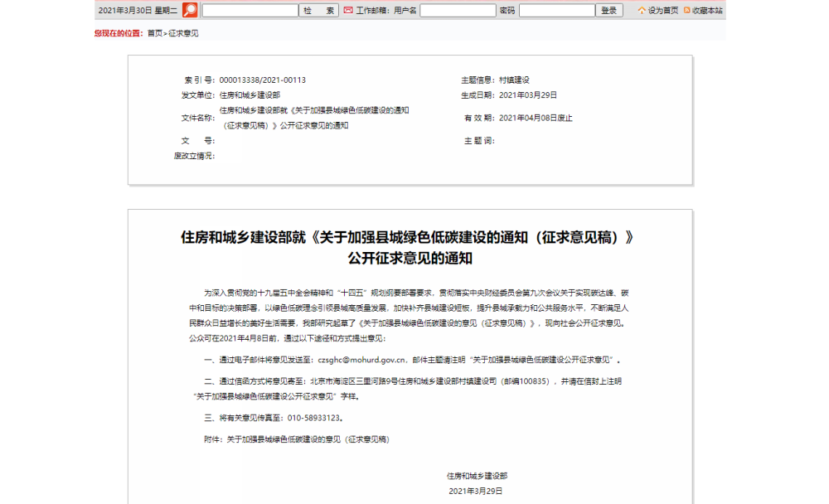This screenshot has width=829, height=504.
Task: Open 征求意见 in the breadcrumb
Action: click(x=183, y=33)
